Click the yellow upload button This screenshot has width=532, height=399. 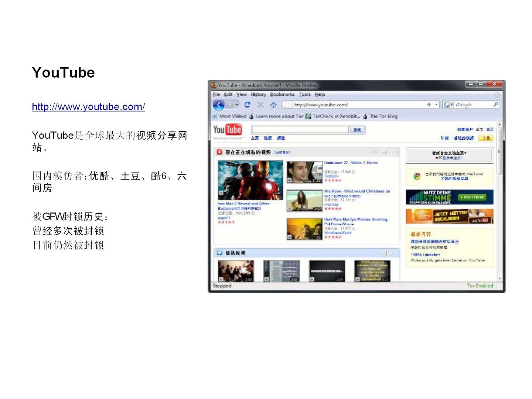486,138
